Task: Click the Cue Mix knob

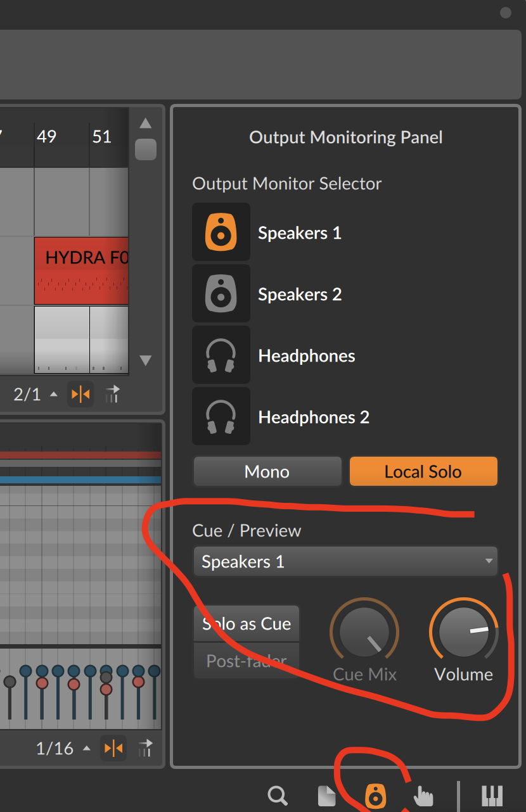Action: 364,633
